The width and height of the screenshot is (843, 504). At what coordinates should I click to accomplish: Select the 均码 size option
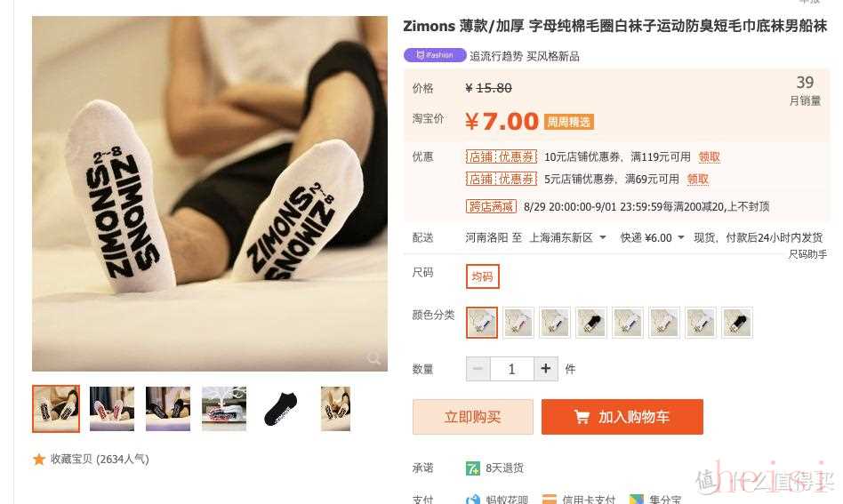(482, 276)
